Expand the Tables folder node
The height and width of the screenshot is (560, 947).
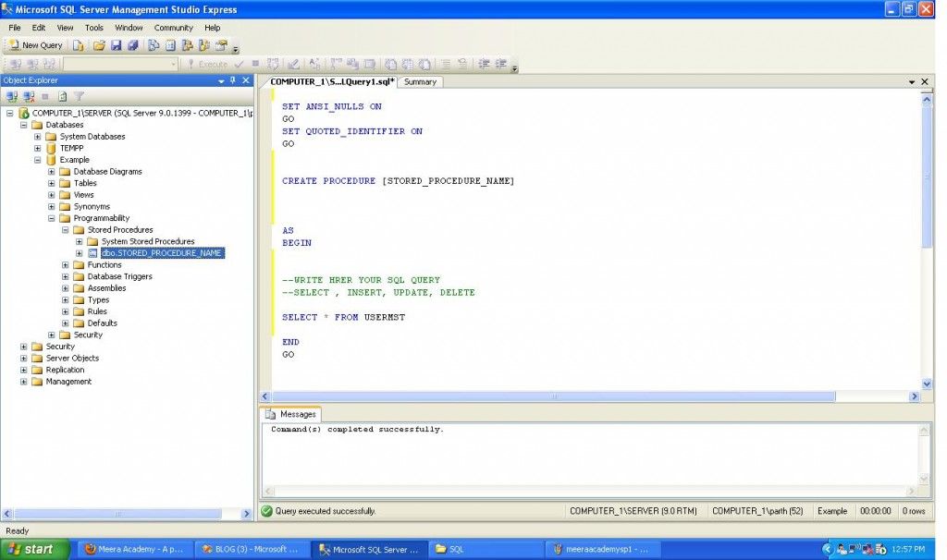coord(52,183)
